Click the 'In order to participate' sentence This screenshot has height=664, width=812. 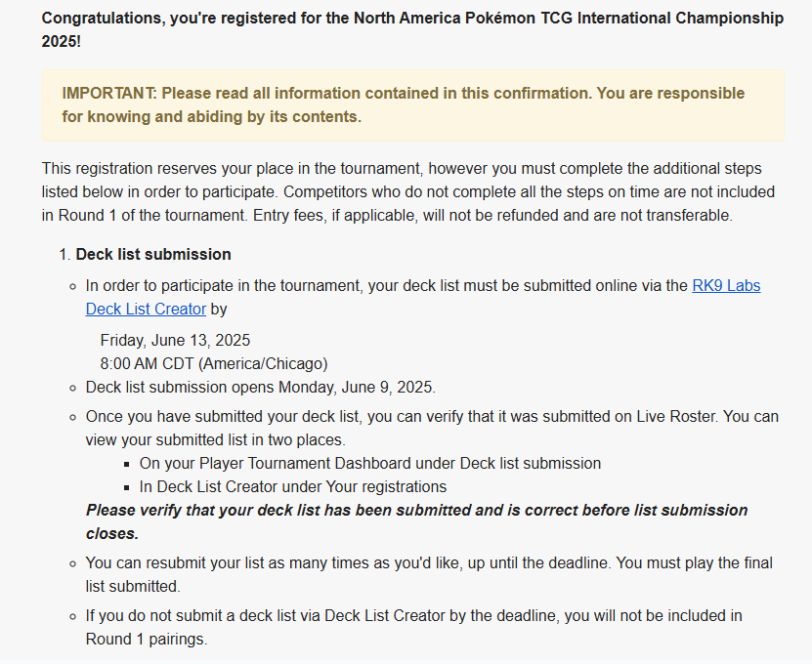click(422, 297)
